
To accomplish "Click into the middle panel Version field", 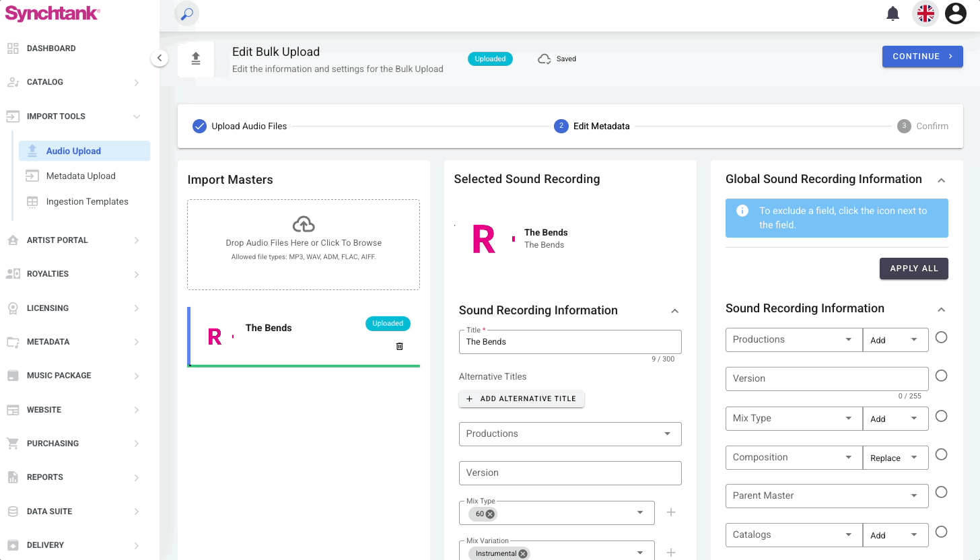I will [x=570, y=473].
